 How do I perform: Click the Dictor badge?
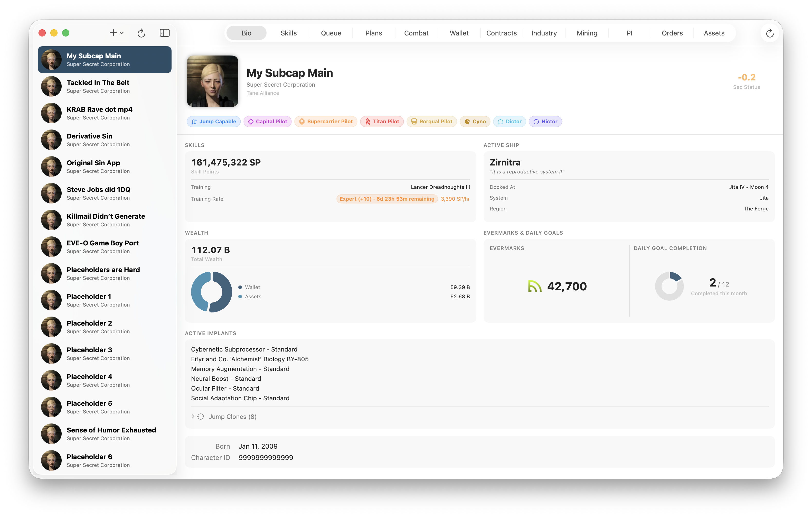tap(509, 122)
